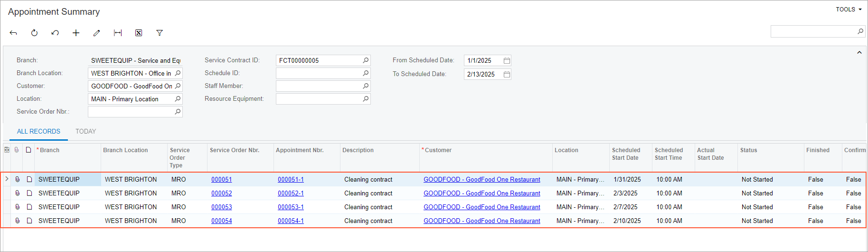
Task: Switch to the TODAY tab
Action: (x=85, y=131)
